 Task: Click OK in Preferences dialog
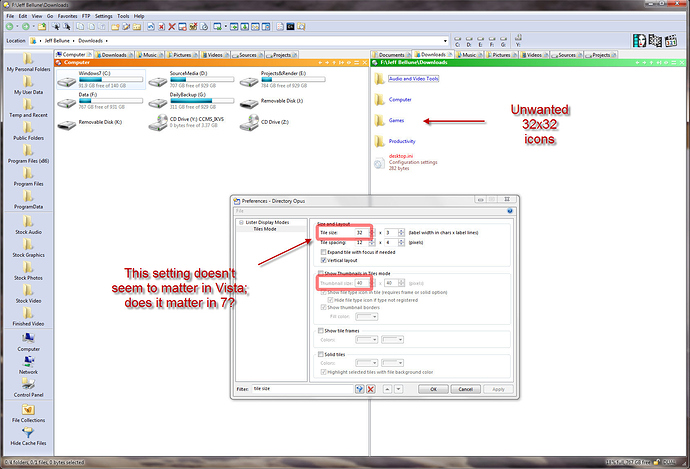[433, 389]
